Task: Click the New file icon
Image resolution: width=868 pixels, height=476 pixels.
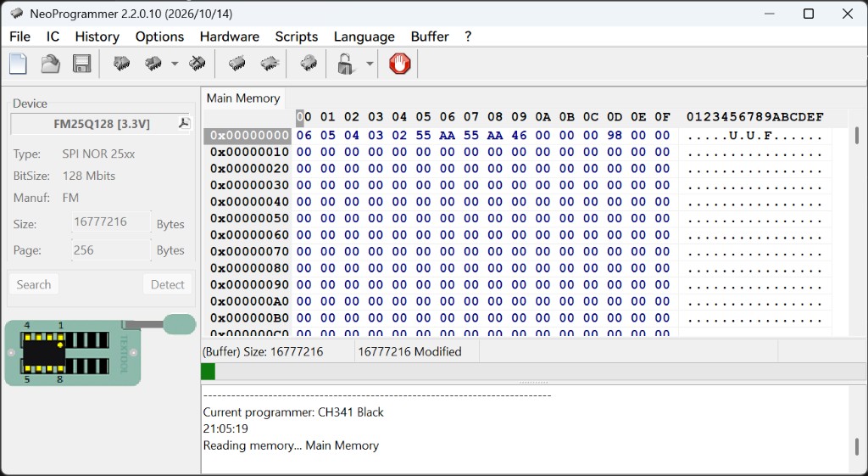Action: click(x=19, y=64)
